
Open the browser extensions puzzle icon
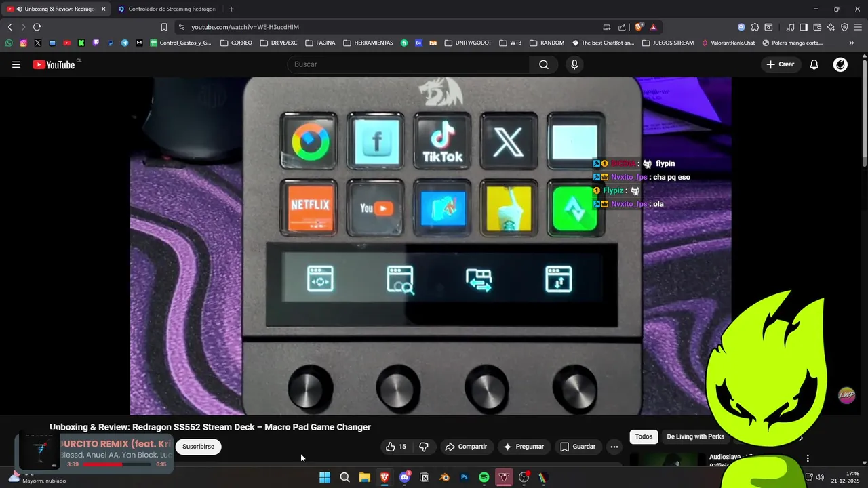coord(755,27)
